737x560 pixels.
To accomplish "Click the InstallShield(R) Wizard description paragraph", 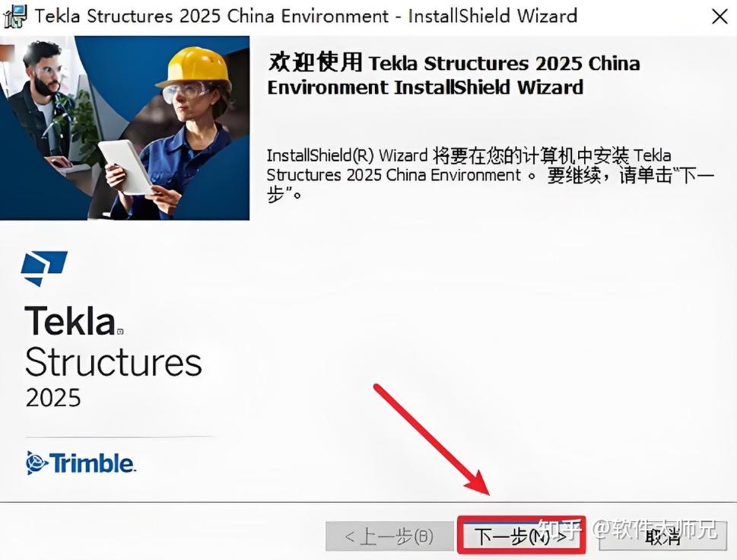I will [x=491, y=175].
